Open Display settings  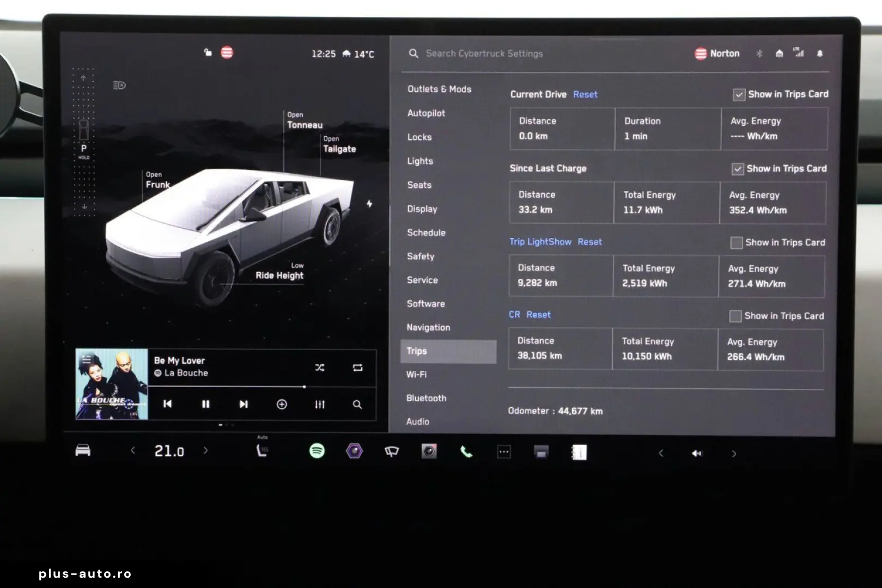pos(422,209)
